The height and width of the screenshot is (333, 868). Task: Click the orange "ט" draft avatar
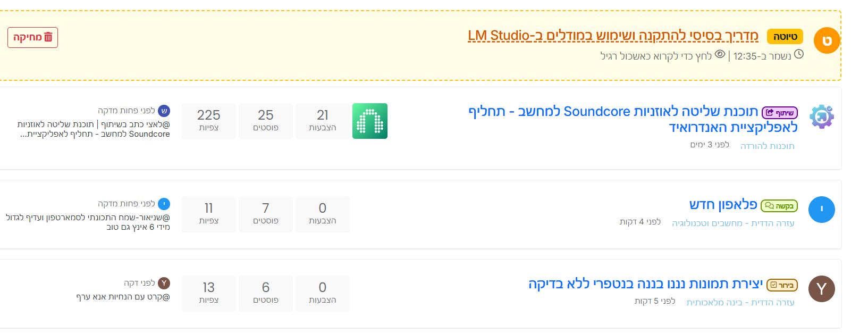pyautogui.click(x=827, y=41)
